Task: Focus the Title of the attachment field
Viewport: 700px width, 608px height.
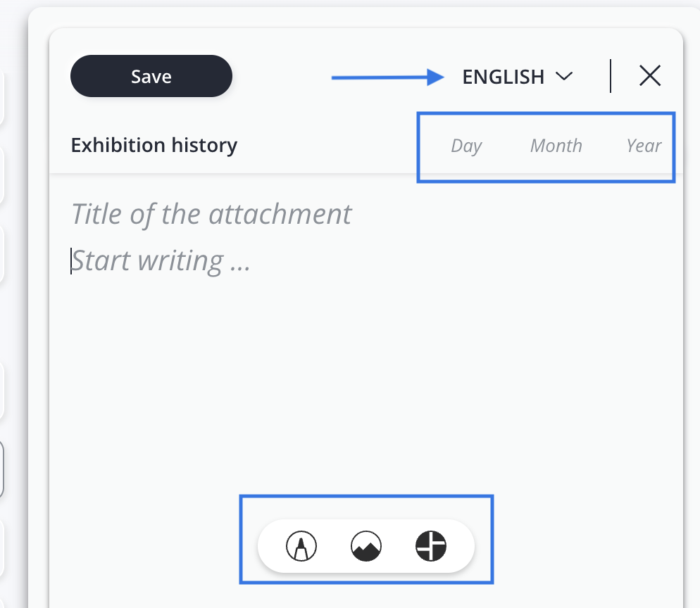Action: (211, 214)
